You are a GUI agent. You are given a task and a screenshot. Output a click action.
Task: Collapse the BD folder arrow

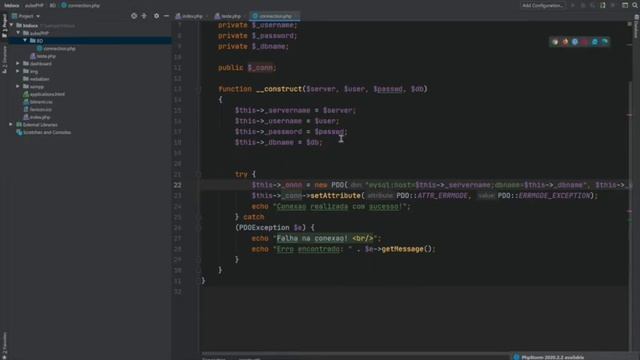click(x=25, y=40)
